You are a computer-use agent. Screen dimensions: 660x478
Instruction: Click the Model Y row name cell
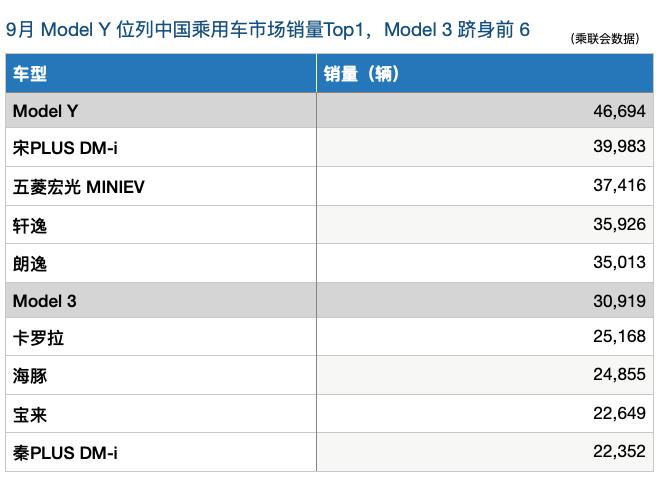coord(45,111)
